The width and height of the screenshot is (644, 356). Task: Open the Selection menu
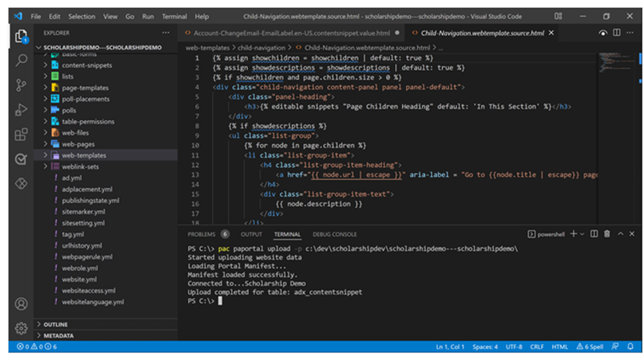tap(82, 16)
